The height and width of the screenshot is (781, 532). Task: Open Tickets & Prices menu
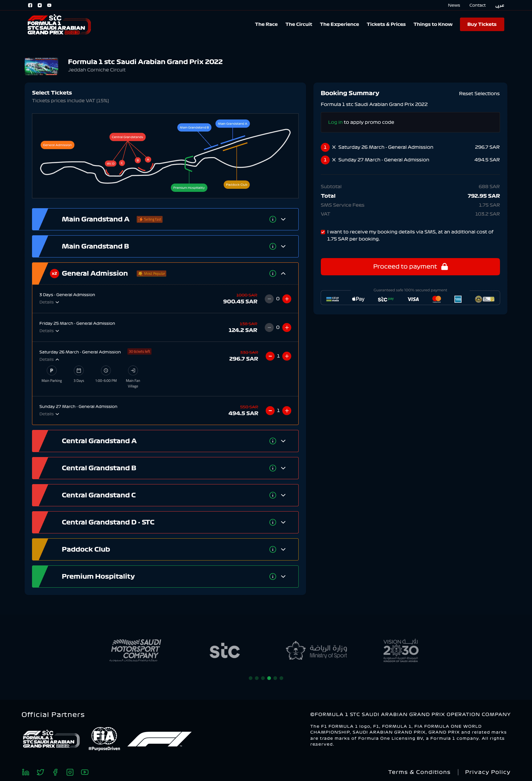(386, 24)
